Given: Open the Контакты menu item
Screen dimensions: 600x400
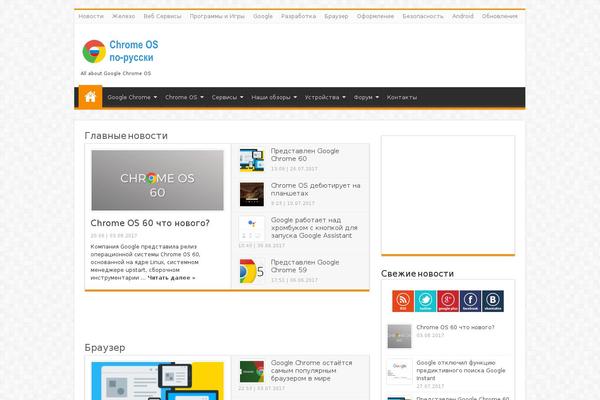Looking at the screenshot, I should [x=401, y=97].
